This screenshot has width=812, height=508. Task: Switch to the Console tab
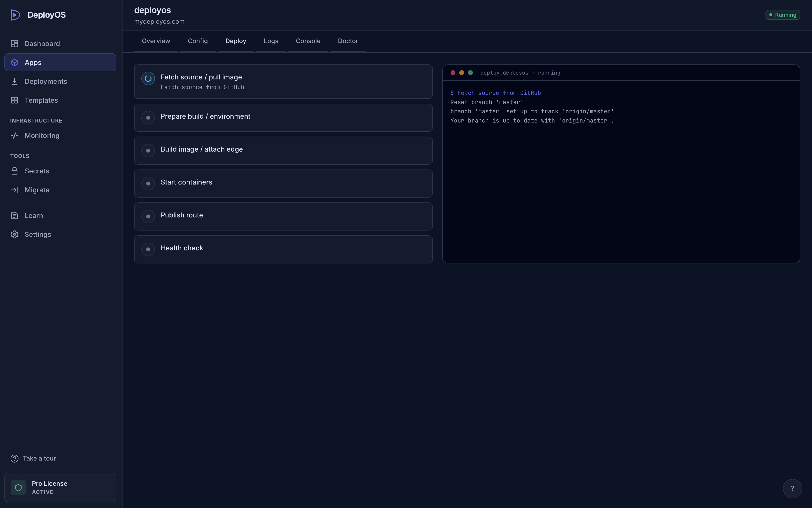tap(308, 41)
